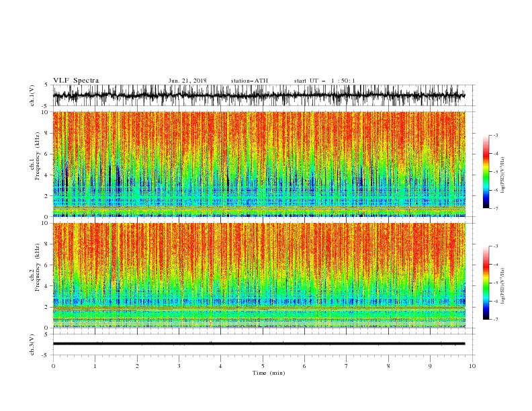
Task: Click the flat ch.3 voltage trace
Action: click(259, 344)
